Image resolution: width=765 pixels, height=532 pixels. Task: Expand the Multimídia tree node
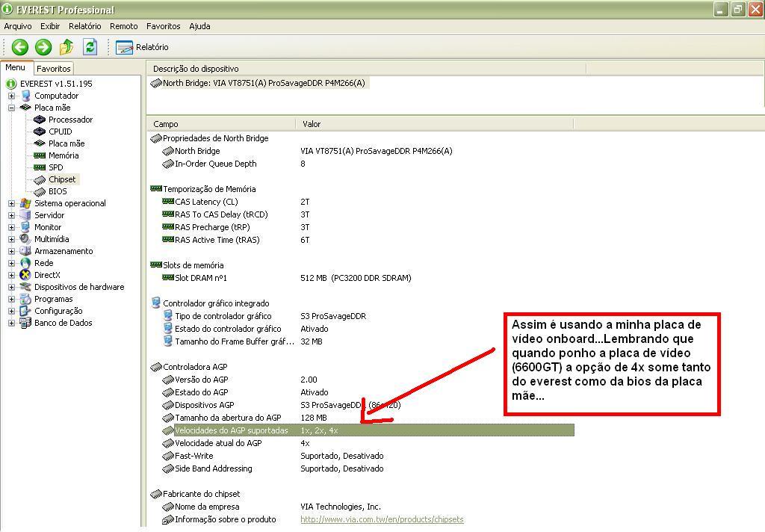pyautogui.click(x=11, y=239)
